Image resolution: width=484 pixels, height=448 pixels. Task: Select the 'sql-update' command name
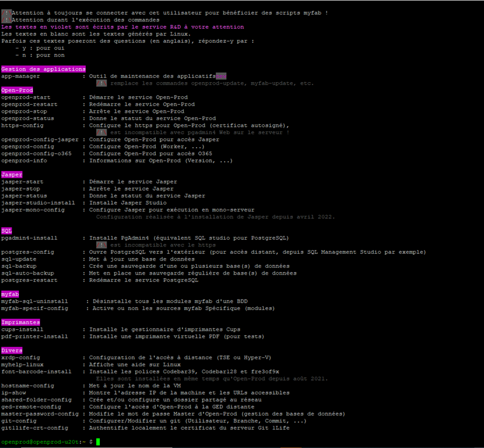18,259
